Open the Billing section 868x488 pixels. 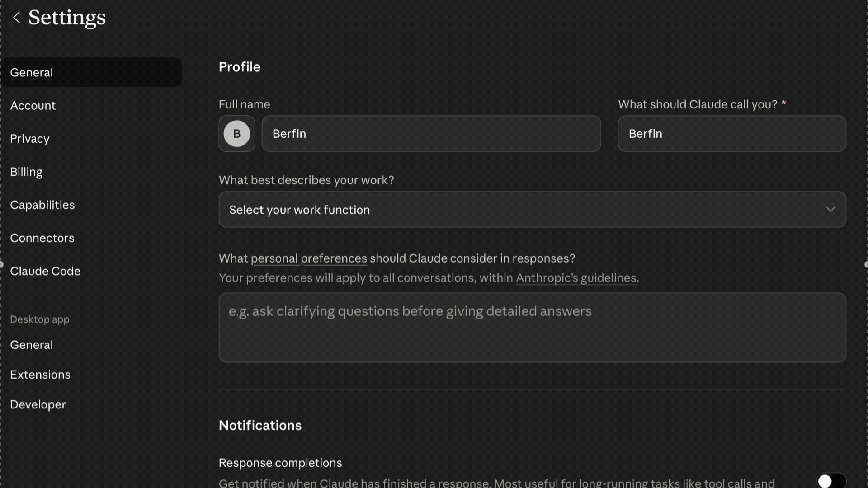(26, 172)
